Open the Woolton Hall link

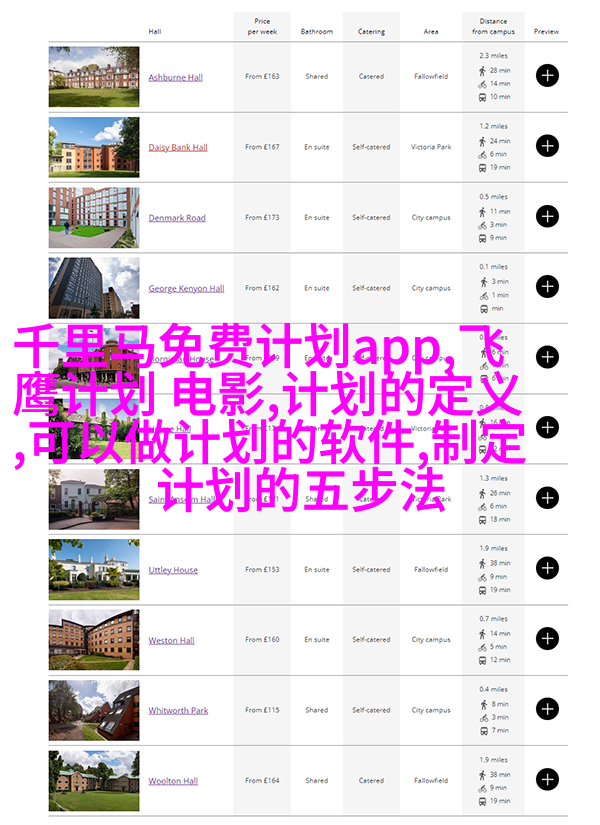(173, 781)
